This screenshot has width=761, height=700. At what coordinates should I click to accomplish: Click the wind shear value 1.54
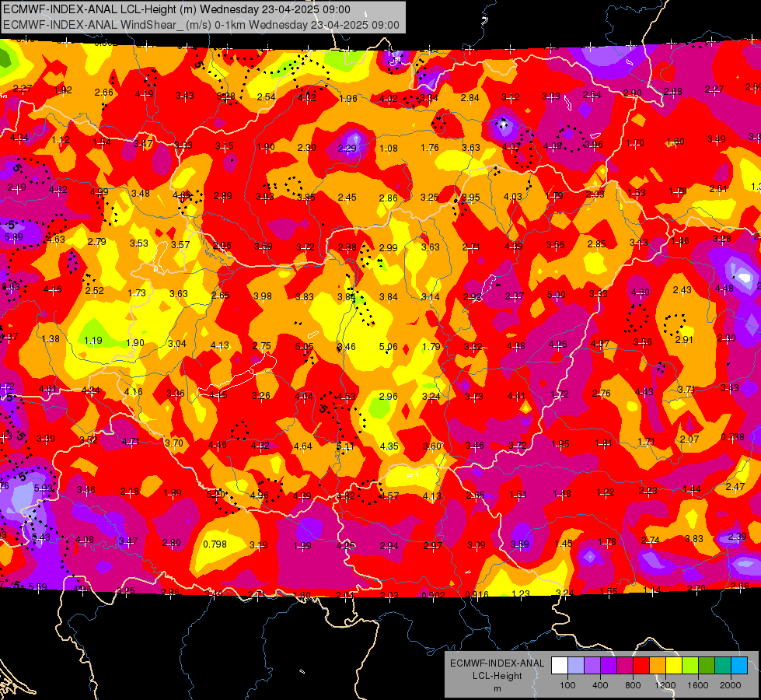coord(102,142)
